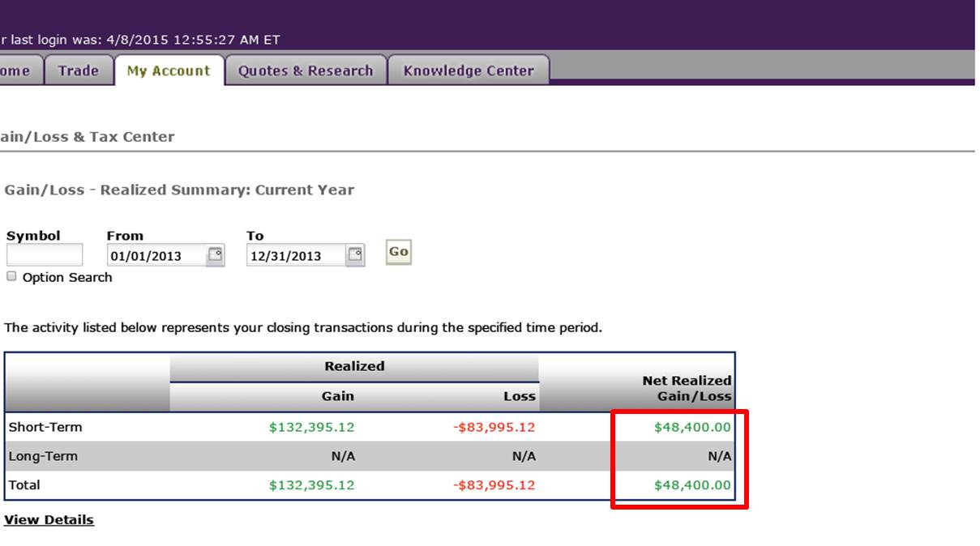Switch to the Trade tab
Screen dimensions: 980x546
click(x=78, y=70)
